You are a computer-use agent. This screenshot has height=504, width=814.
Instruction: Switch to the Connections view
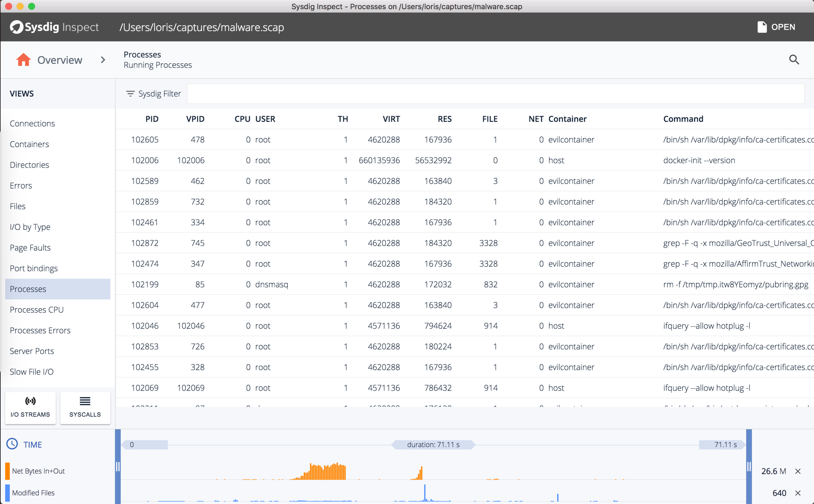pyautogui.click(x=32, y=123)
